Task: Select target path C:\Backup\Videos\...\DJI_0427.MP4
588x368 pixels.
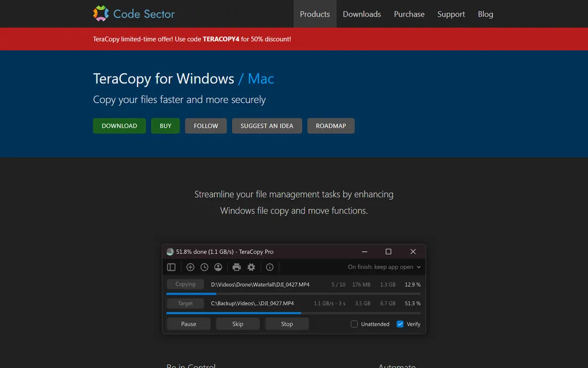Action: (x=252, y=303)
